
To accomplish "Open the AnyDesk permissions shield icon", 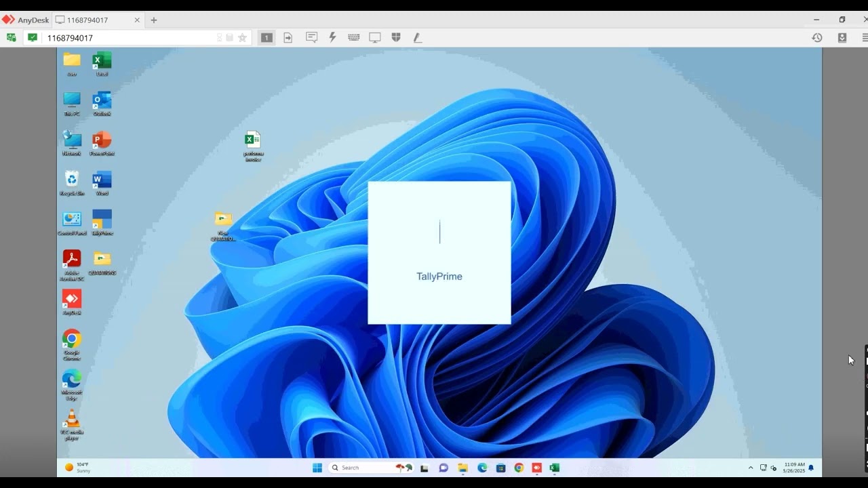I will [x=396, y=38].
